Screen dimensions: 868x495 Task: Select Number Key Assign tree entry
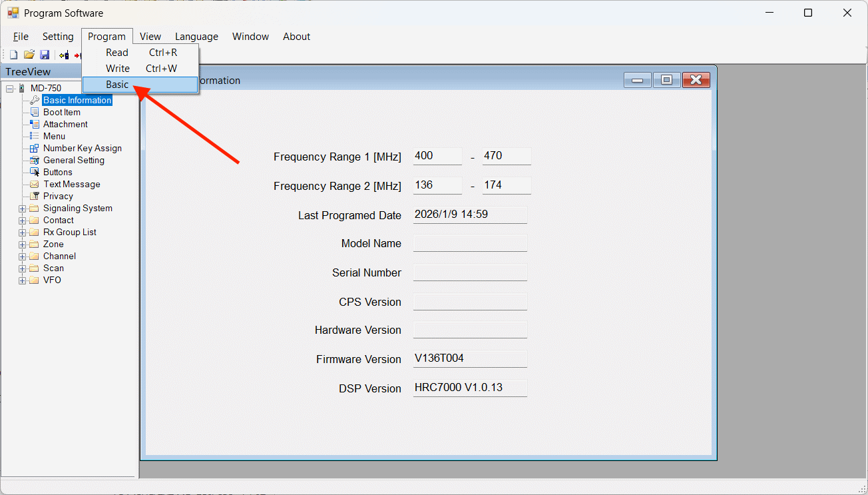tap(82, 148)
